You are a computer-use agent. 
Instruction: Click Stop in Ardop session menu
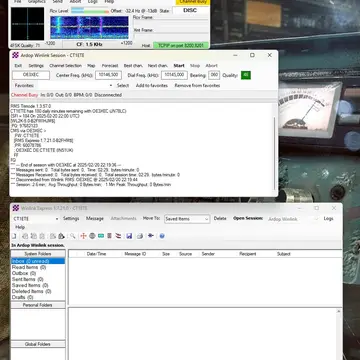[x=195, y=66]
